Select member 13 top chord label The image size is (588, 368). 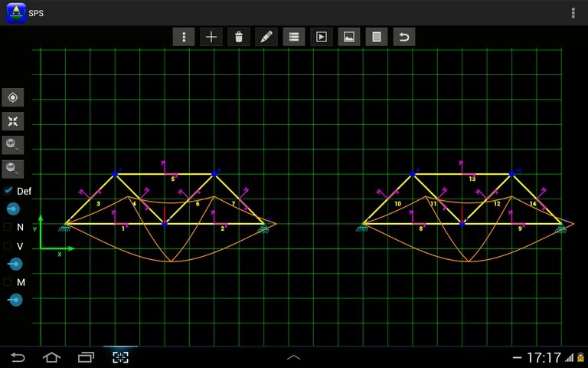(472, 179)
